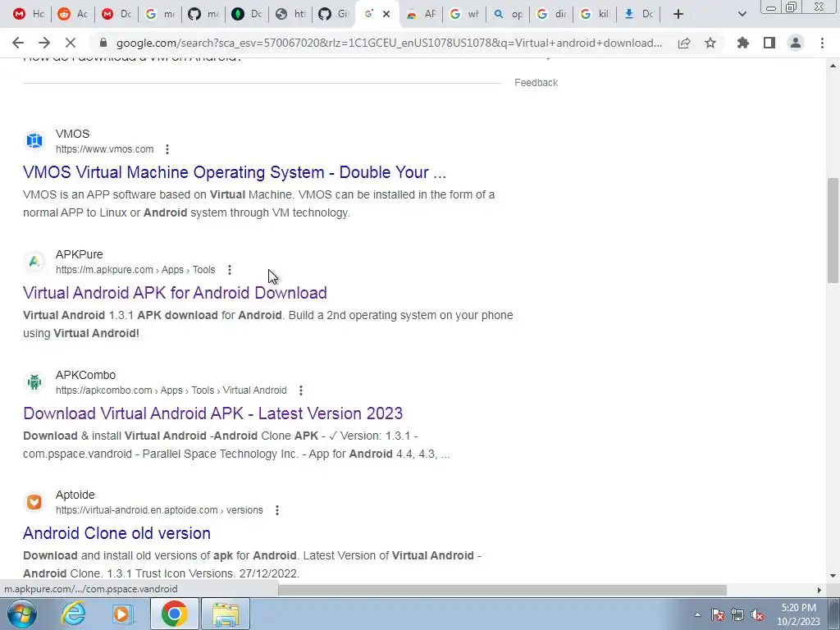Stop loading the current page

pos(71,43)
